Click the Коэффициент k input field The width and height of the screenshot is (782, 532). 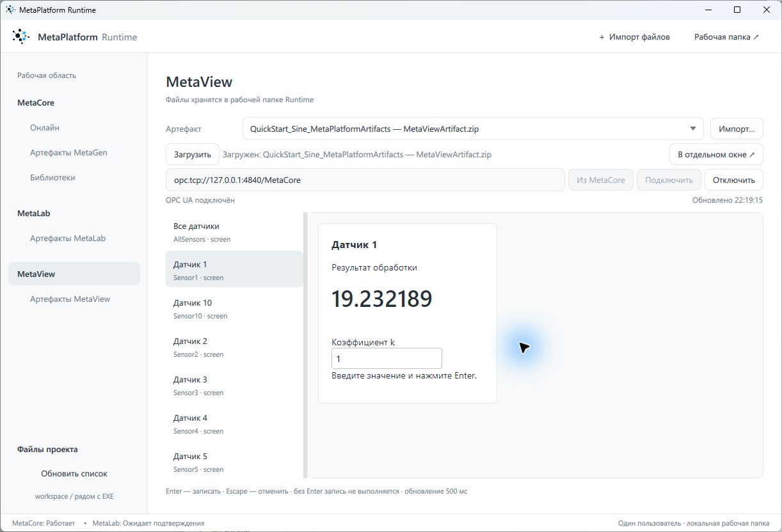(x=387, y=359)
